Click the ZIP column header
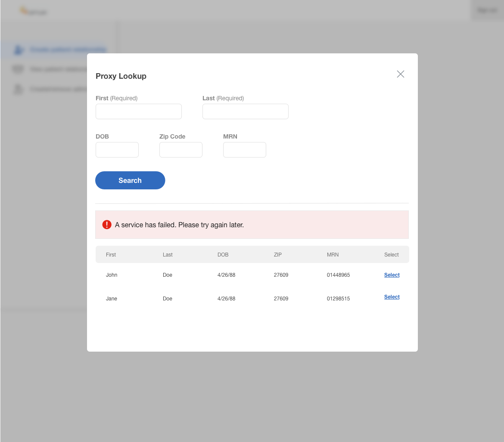The image size is (504, 442). (x=278, y=255)
